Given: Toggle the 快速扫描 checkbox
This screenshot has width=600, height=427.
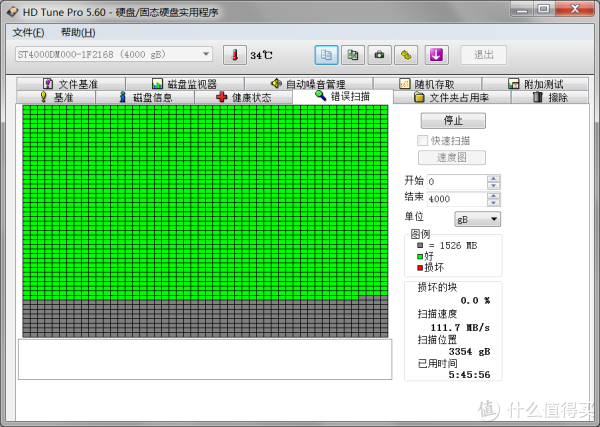Looking at the screenshot, I should [x=422, y=140].
